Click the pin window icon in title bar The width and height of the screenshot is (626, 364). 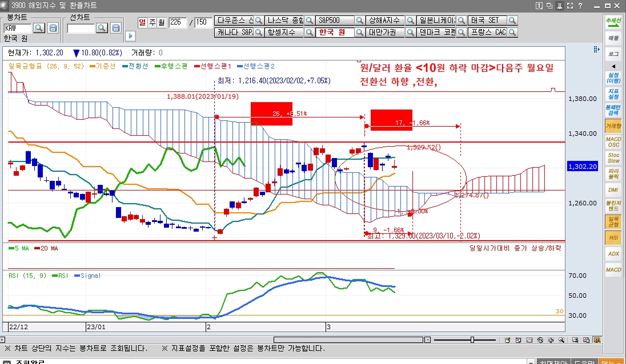pos(560,6)
